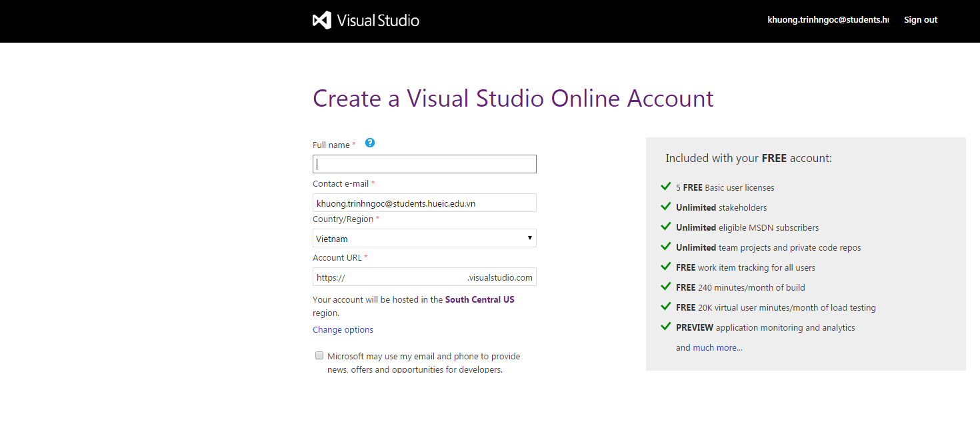The width and height of the screenshot is (980, 432).
Task: Click 'Included with your FREE account:' heading
Action: (x=749, y=159)
